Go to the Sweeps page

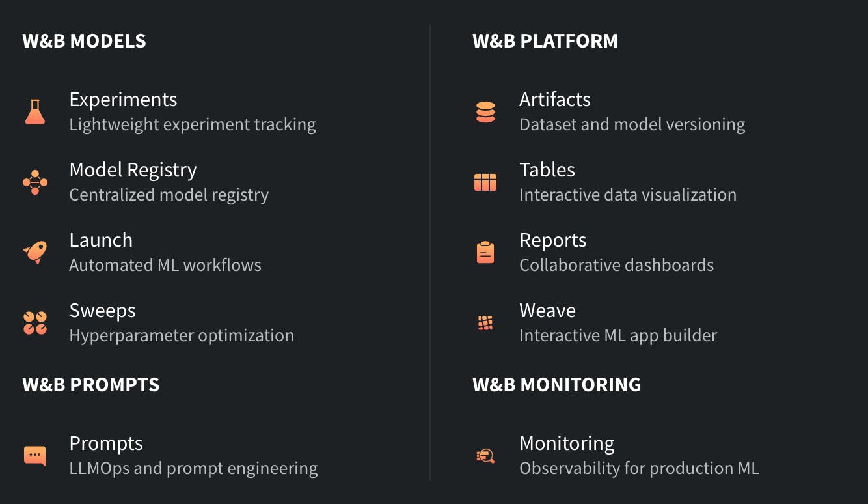(x=103, y=311)
